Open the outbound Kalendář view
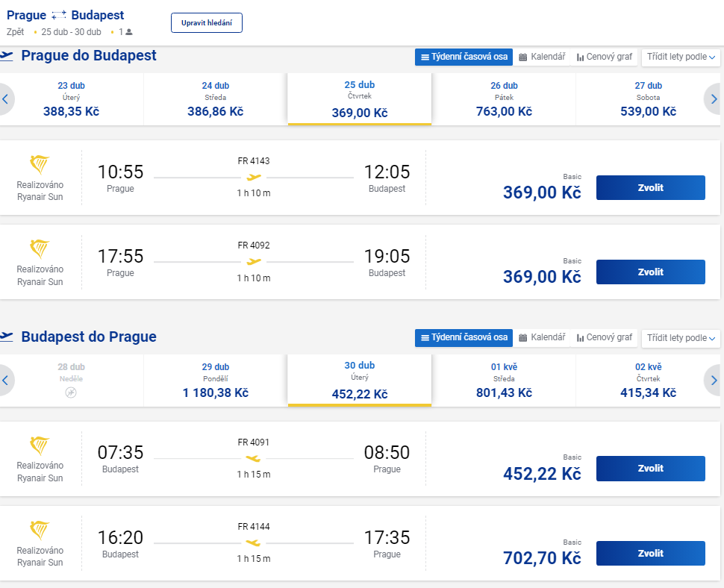 [x=542, y=57]
